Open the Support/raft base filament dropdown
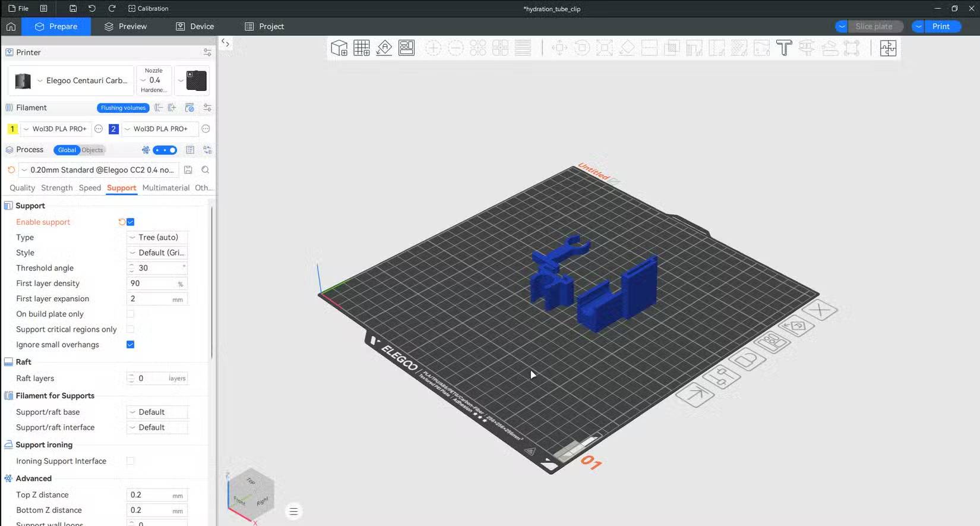Image resolution: width=980 pixels, height=526 pixels. tap(157, 412)
